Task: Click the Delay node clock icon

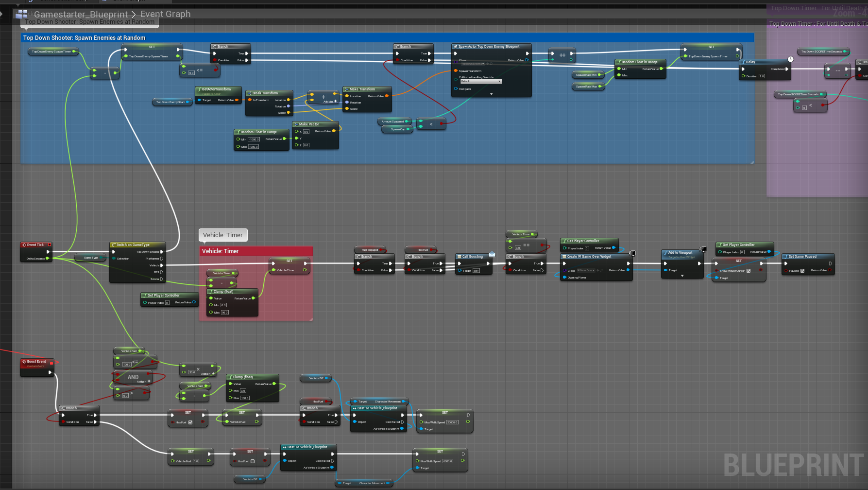Action: (x=790, y=59)
